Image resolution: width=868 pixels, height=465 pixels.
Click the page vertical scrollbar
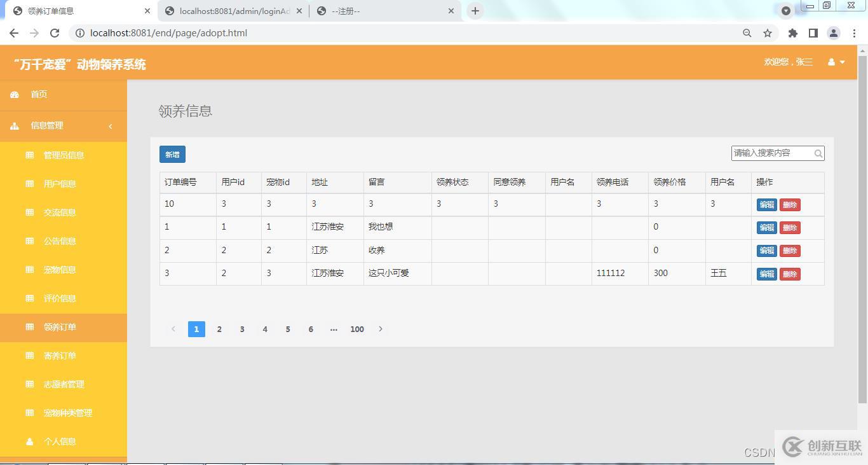point(862,229)
